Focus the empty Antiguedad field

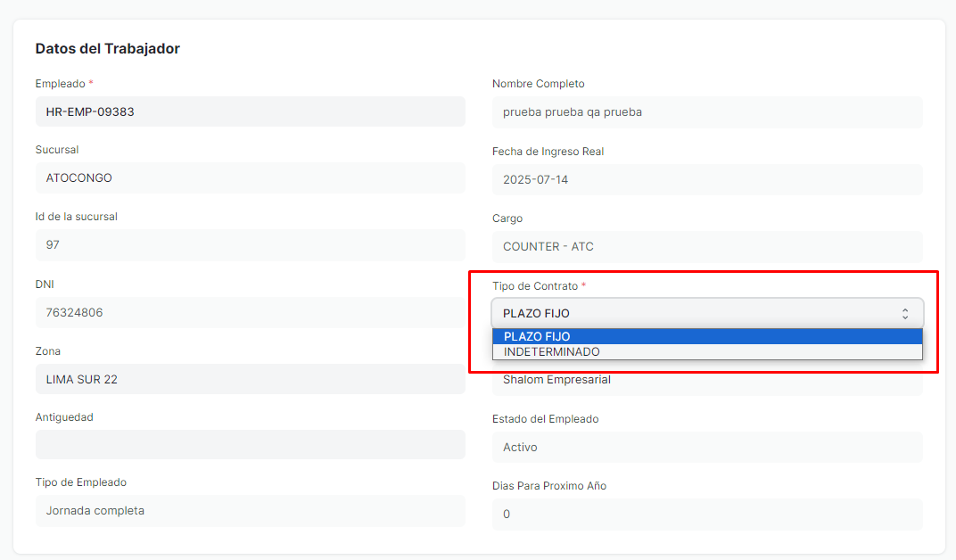click(x=250, y=445)
